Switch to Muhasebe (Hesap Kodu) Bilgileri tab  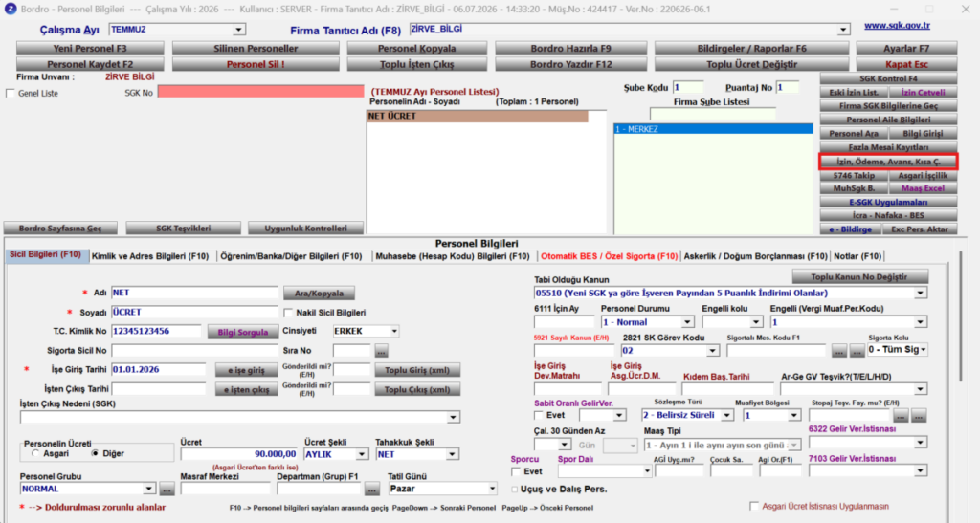click(453, 256)
